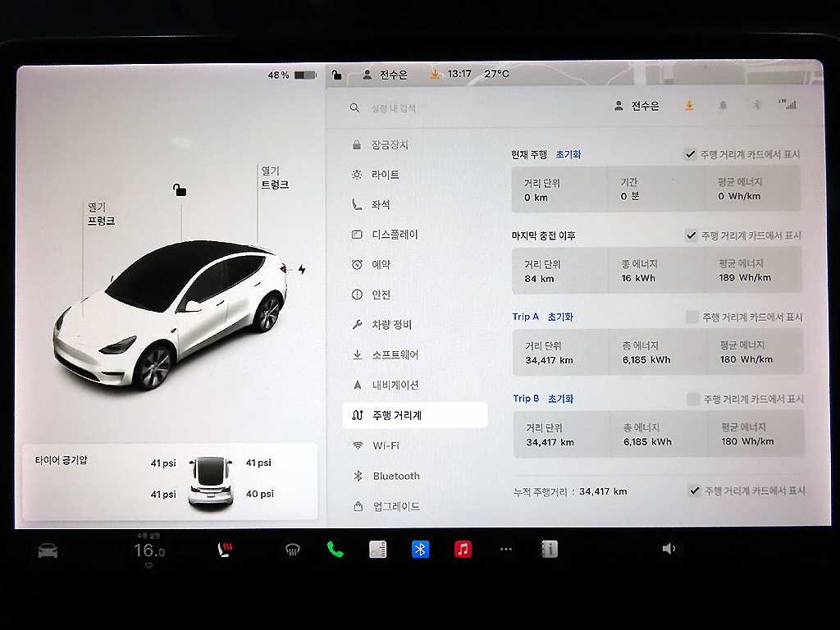Tap the lock icon above the car
840x630 pixels.
[180, 189]
